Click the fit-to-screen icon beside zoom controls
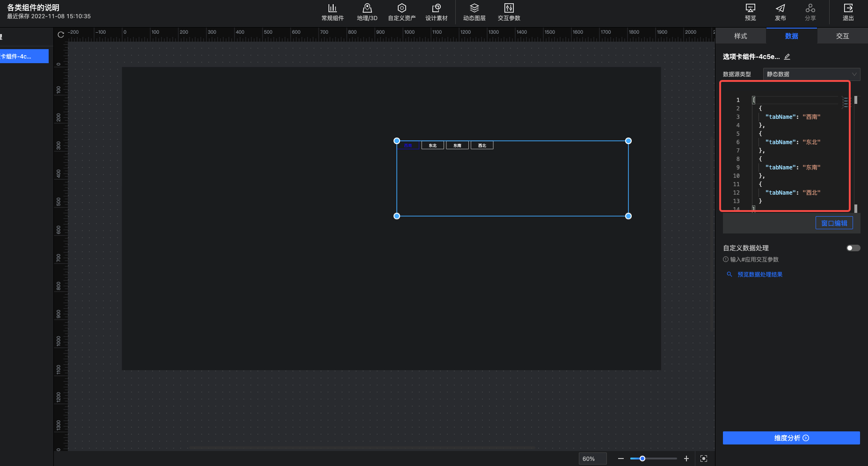The width and height of the screenshot is (868, 466). tap(704, 459)
